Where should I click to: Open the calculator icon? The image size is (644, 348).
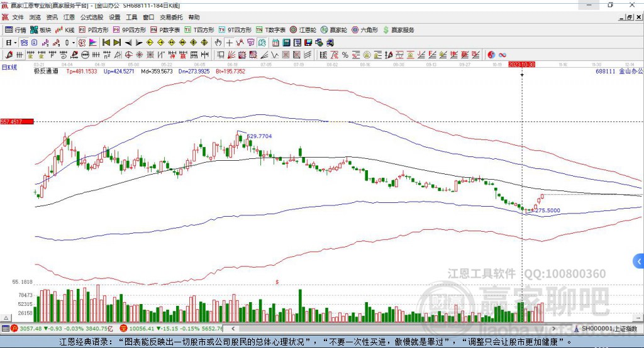point(286,43)
